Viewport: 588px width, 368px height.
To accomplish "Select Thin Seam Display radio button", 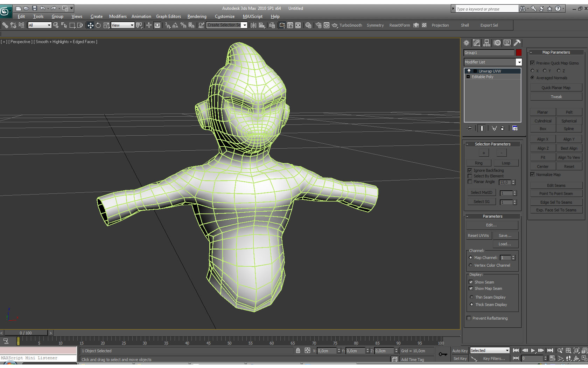I will coord(471,297).
